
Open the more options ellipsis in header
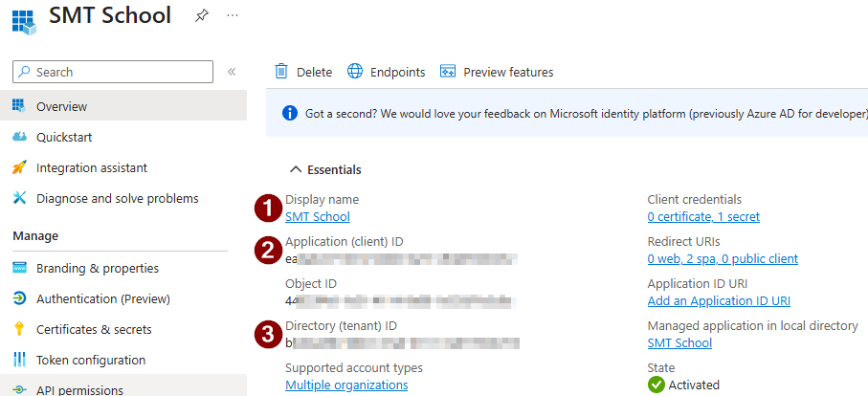233,16
